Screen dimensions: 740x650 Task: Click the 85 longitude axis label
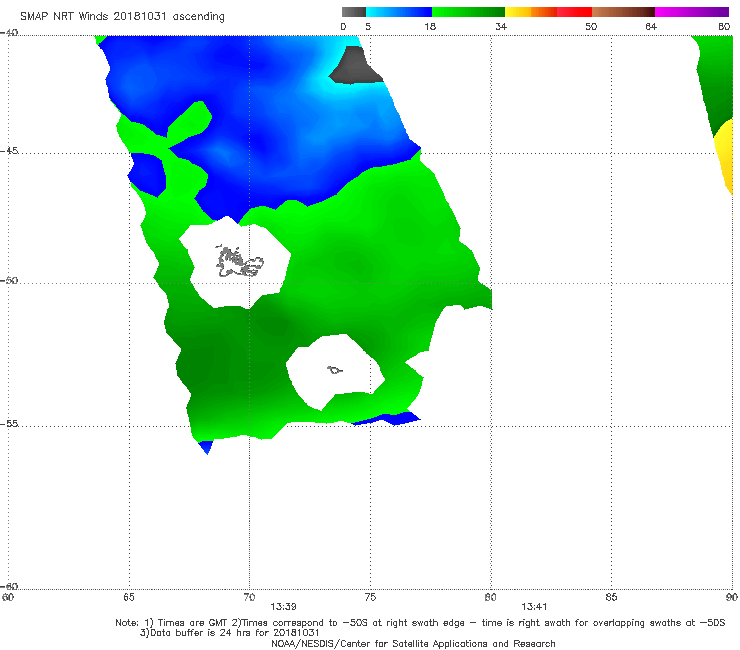[611, 597]
